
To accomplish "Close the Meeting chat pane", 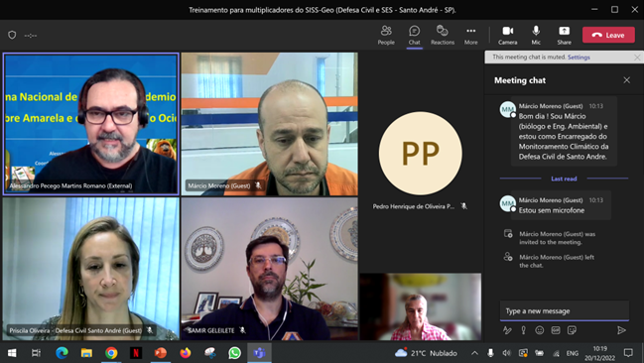I will [626, 80].
